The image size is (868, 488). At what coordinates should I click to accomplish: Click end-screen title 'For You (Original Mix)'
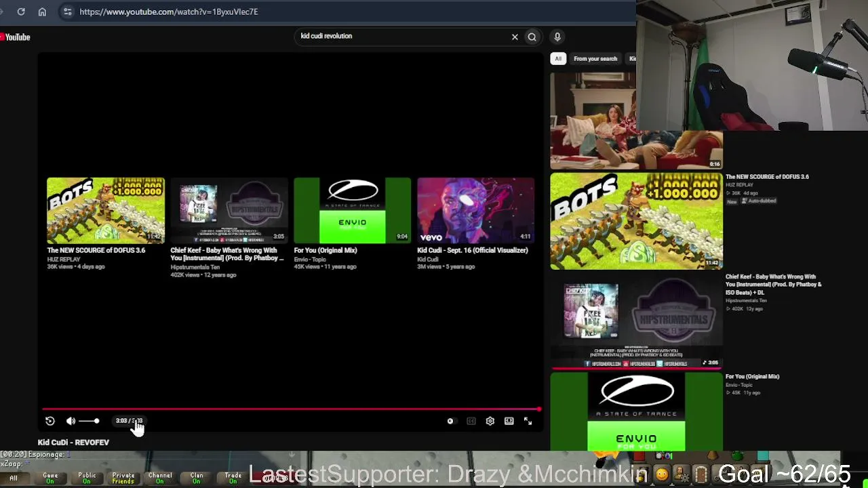tap(325, 250)
